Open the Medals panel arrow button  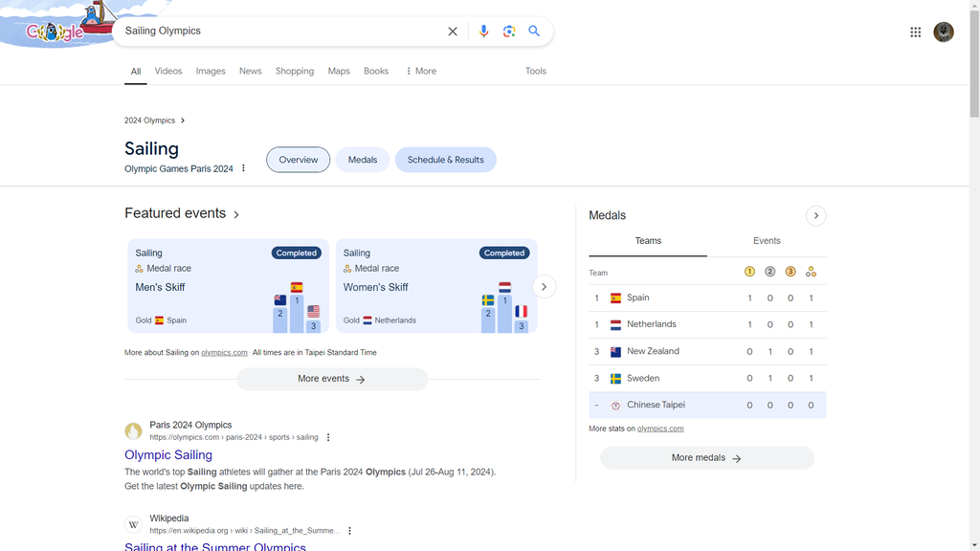(x=815, y=215)
